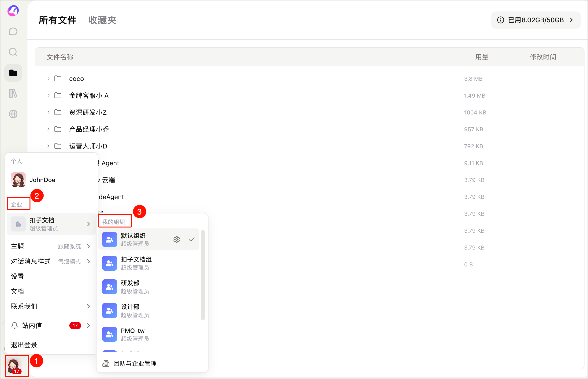The width and height of the screenshot is (588, 379).
Task: Expand the 金牌客服小 A folder
Action: pos(48,95)
